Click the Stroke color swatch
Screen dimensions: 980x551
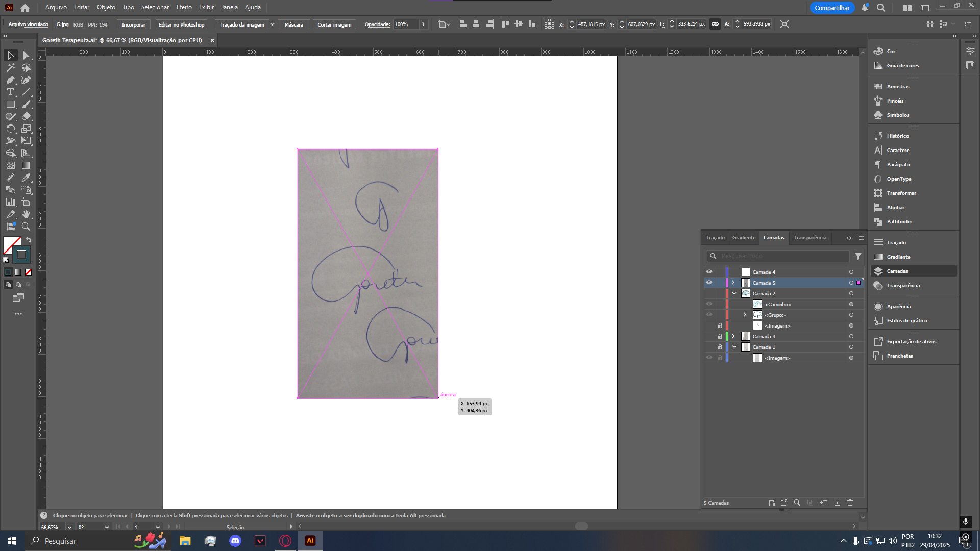[21, 254]
